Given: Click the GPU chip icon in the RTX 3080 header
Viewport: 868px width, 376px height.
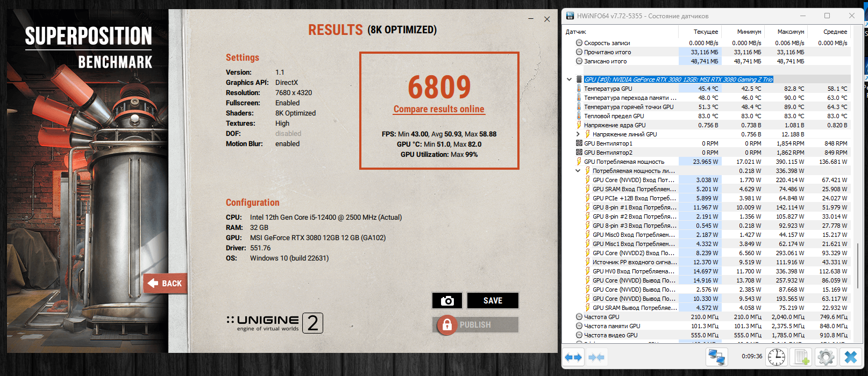Looking at the screenshot, I should [x=579, y=79].
